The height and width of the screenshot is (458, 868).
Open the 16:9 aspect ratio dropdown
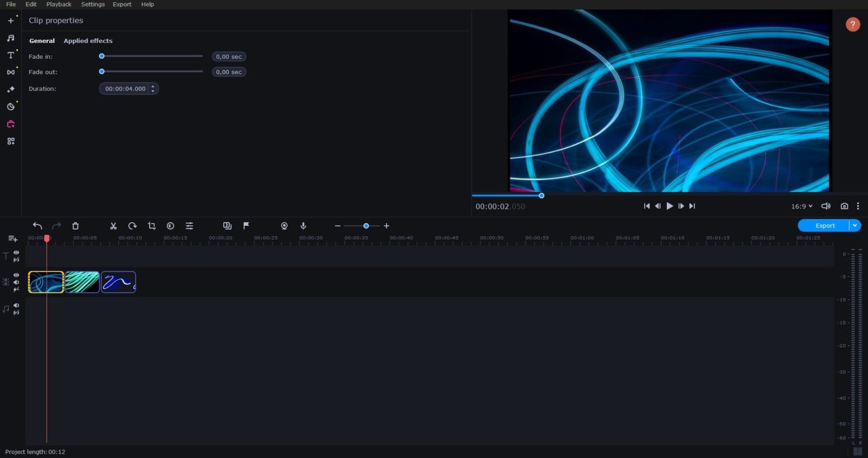[801, 206]
